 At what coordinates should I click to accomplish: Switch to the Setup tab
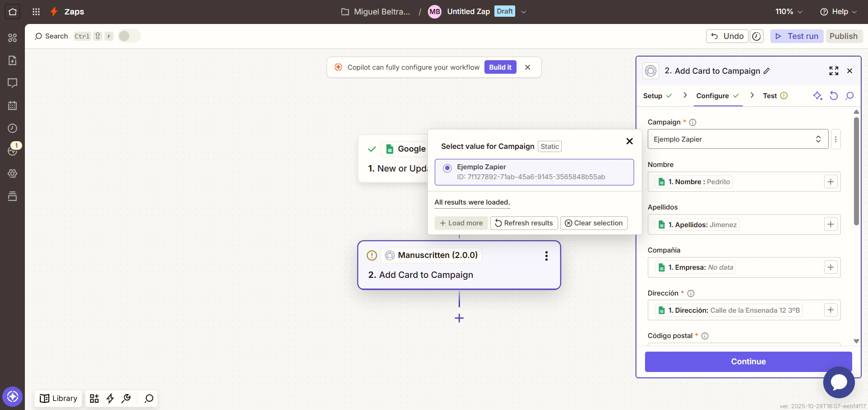[654, 95]
